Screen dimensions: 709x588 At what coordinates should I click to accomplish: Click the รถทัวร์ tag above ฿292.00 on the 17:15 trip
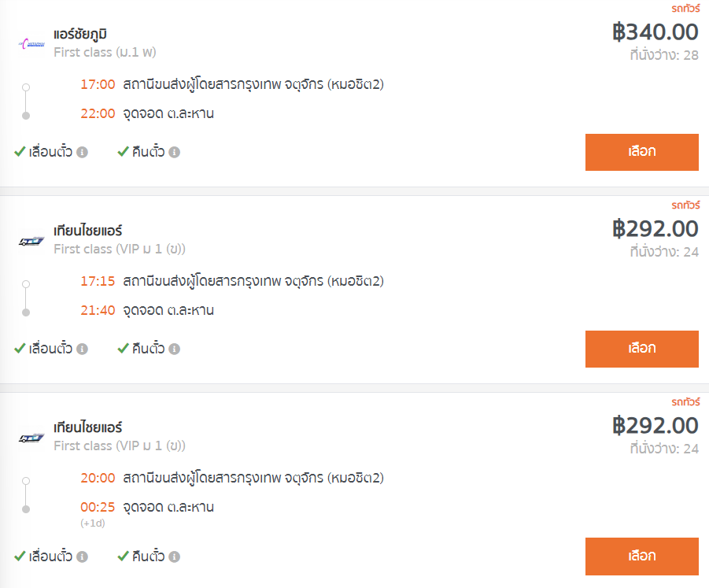click(685, 205)
